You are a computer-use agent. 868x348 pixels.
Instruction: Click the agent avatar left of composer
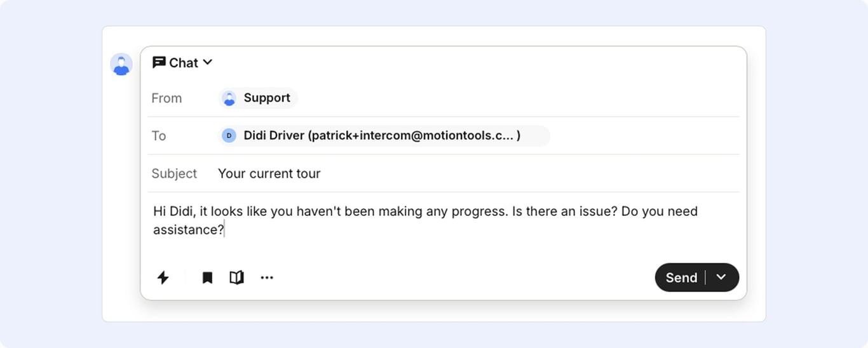(121, 65)
